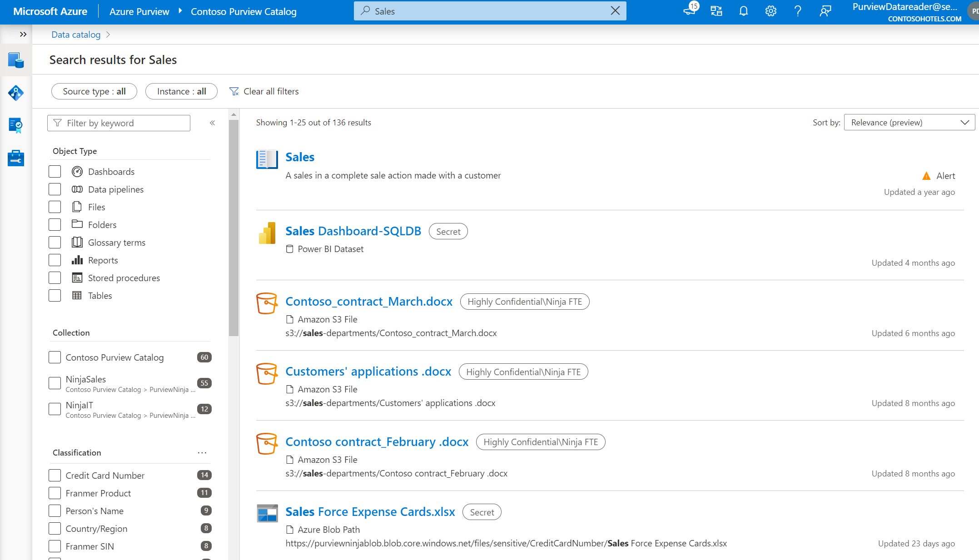Clear the Sales search box with X
The image size is (979, 560).
coord(615,11)
